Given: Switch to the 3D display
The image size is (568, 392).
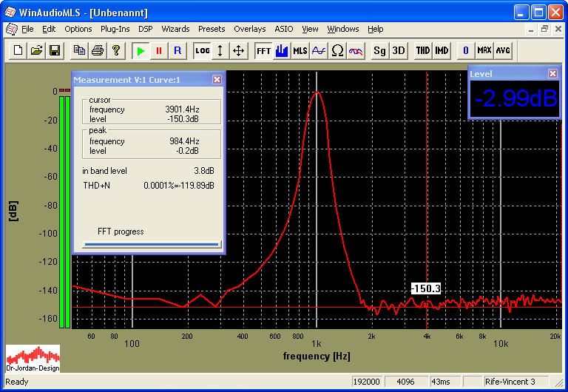Looking at the screenshot, I should (399, 50).
